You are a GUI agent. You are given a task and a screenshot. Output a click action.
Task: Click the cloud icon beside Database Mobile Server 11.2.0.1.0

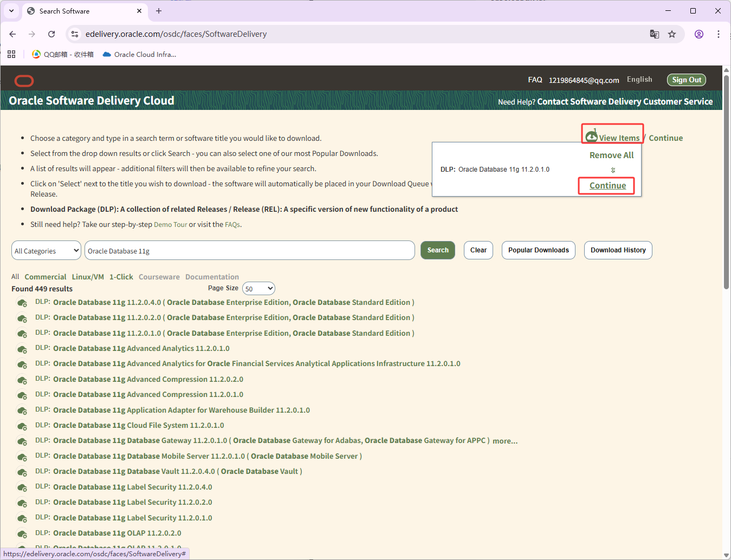point(22,457)
